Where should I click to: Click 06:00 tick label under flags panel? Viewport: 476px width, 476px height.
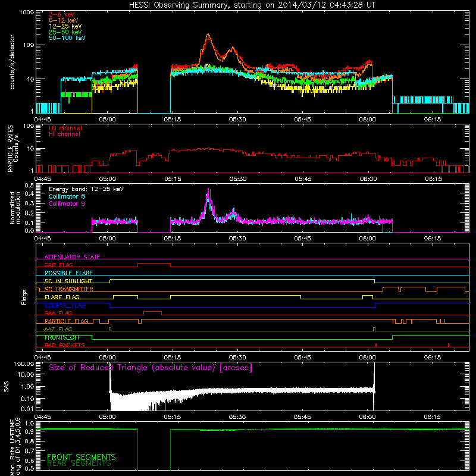[x=367, y=358]
